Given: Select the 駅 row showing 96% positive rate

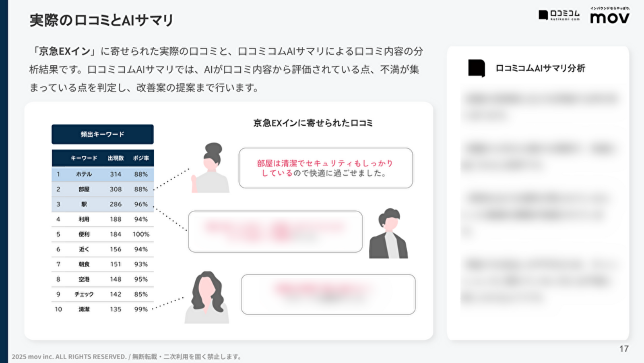Looking at the screenshot, I should (102, 204).
